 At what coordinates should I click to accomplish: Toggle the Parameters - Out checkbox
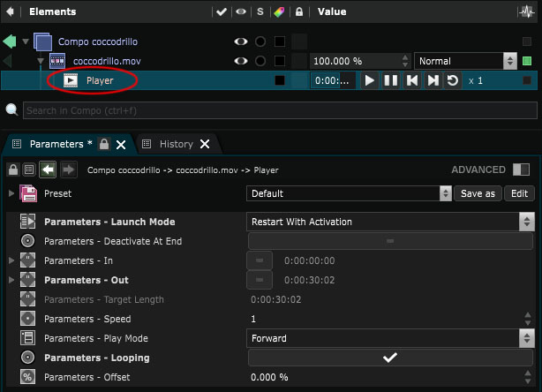pos(260,280)
